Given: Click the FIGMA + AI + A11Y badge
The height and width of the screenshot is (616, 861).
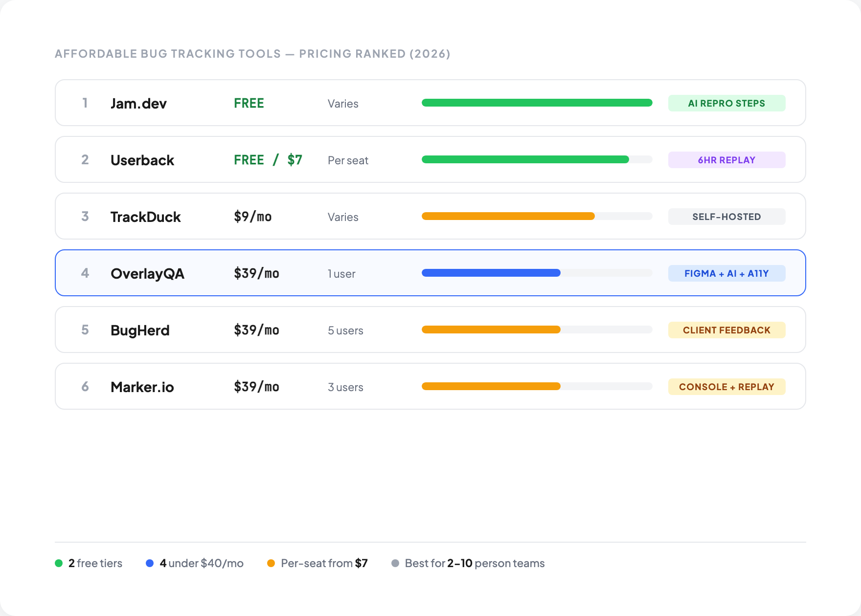Looking at the screenshot, I should tap(726, 273).
